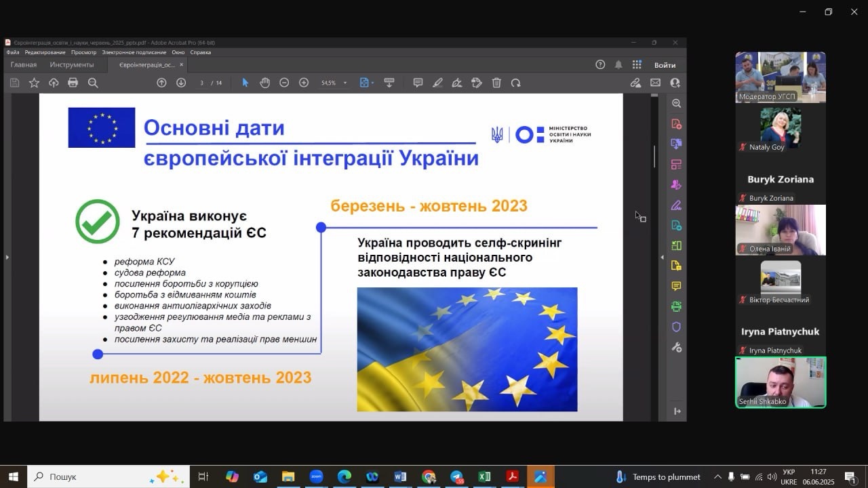Click Serhii Shkabko's video thumbnail
Image resolution: width=868 pixels, height=488 pixels.
coord(781,382)
